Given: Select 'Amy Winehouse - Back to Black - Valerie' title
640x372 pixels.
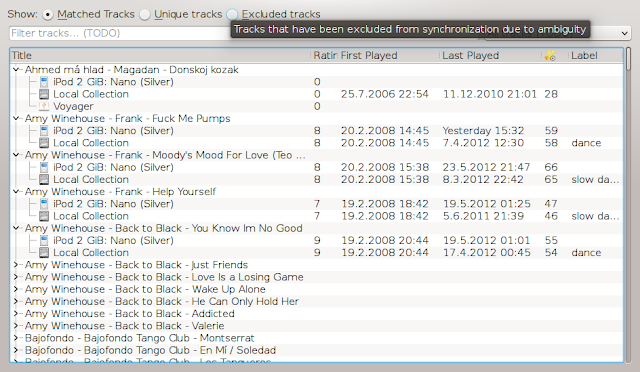Looking at the screenshot, I should click(124, 326).
